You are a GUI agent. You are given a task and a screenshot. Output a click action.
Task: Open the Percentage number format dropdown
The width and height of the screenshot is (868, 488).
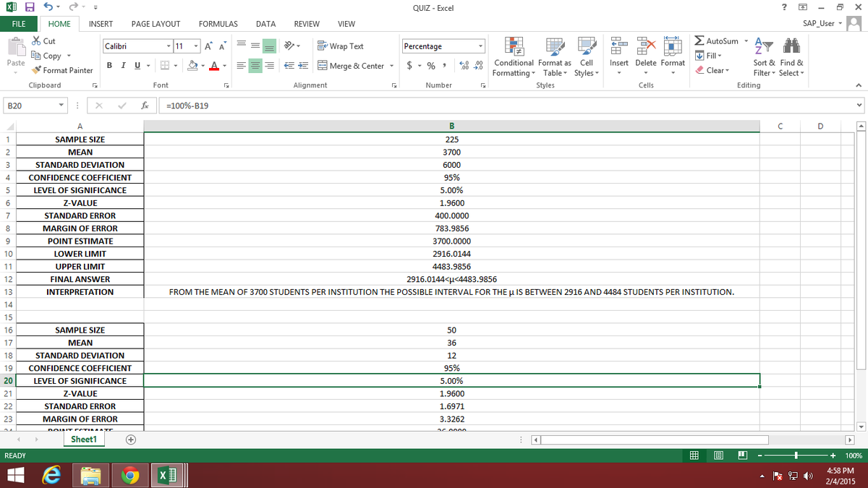480,46
